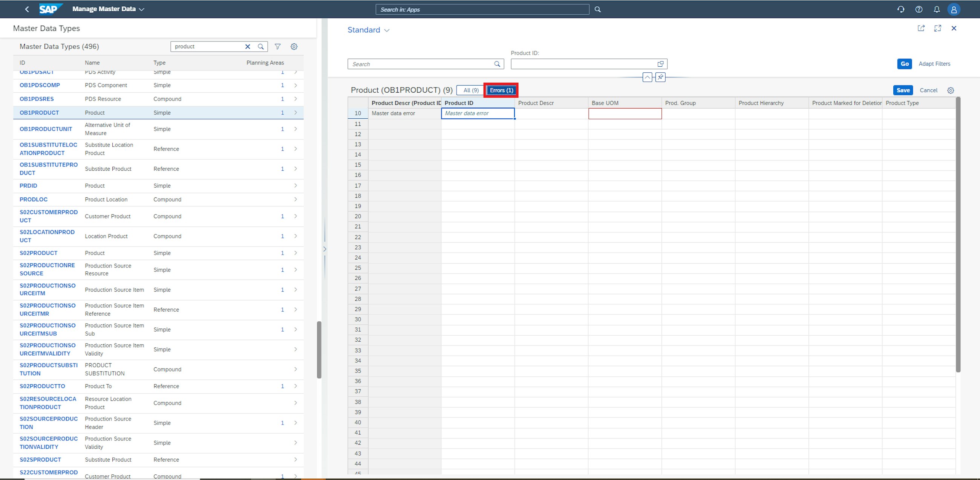Viewport: 980px width, 480px height.
Task: Pin the filter bar
Action: point(660,77)
